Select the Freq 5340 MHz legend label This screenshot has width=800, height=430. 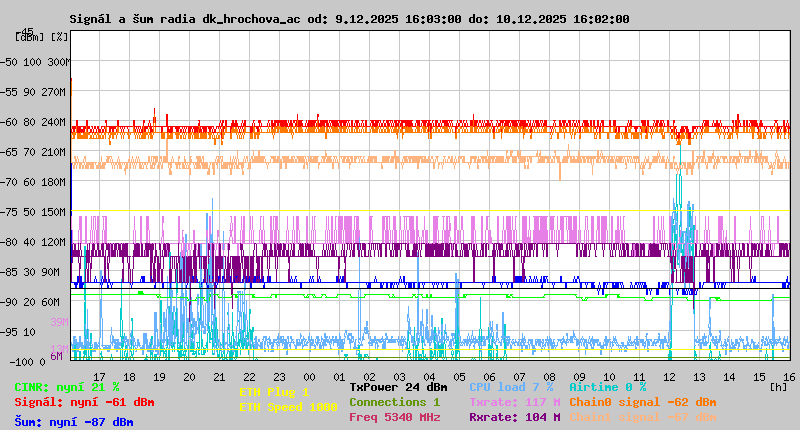(394, 417)
